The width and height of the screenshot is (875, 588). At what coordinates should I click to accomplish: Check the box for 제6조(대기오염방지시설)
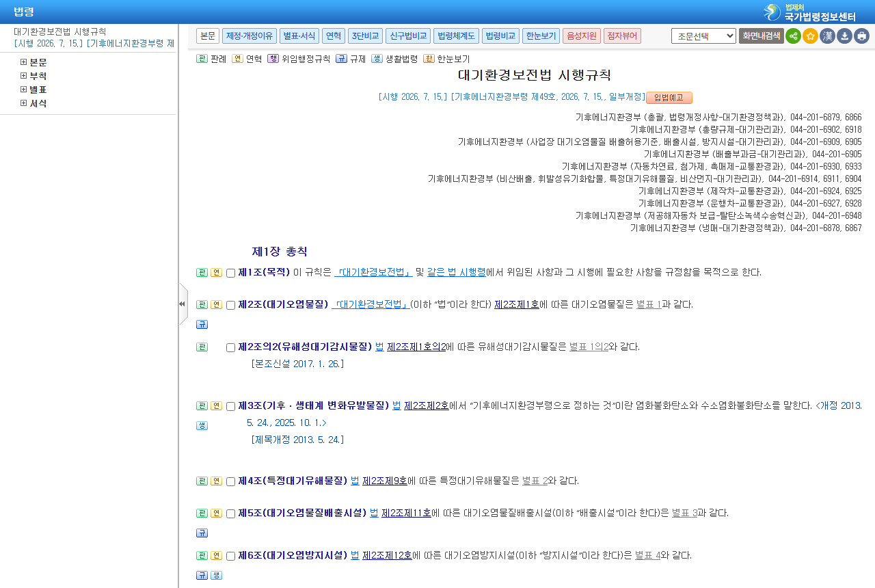tap(230, 556)
